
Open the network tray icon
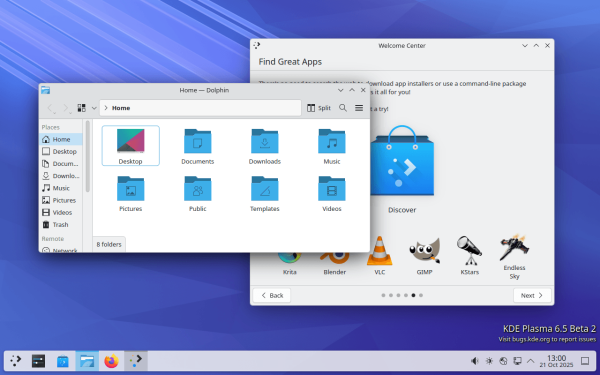pyautogui.click(x=503, y=361)
